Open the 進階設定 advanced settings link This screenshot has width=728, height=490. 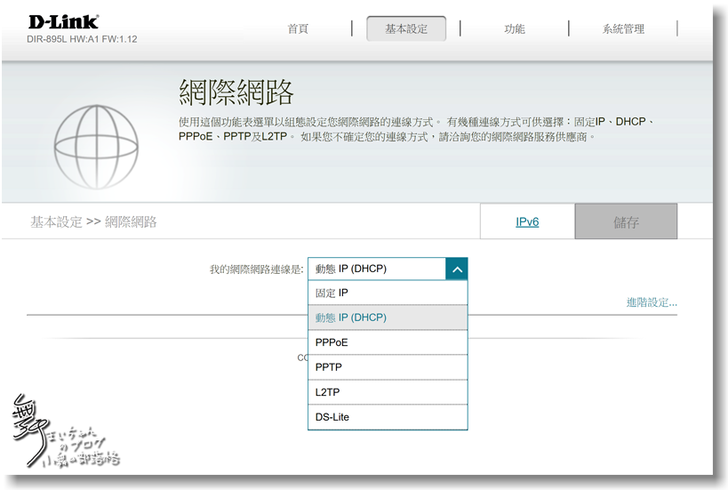[x=651, y=302]
